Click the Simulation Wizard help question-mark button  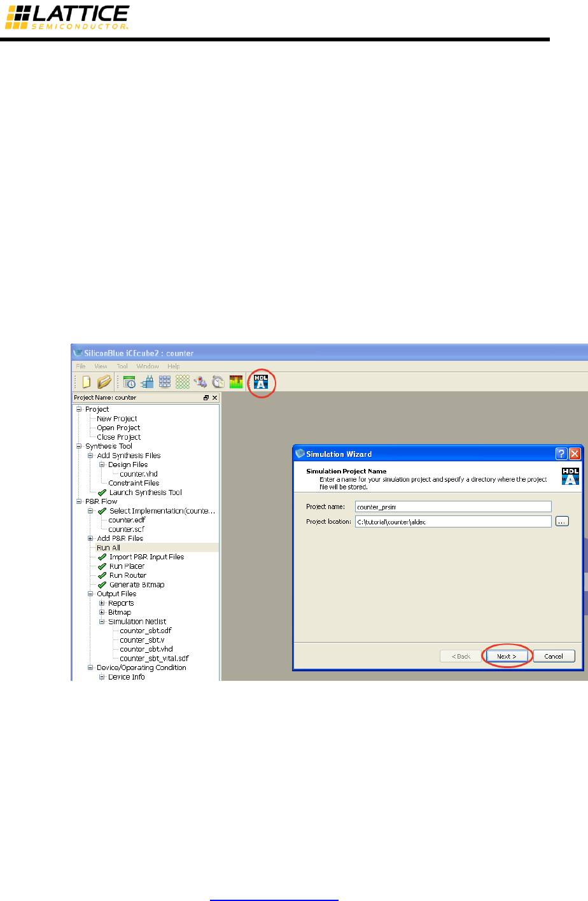[x=561, y=454]
